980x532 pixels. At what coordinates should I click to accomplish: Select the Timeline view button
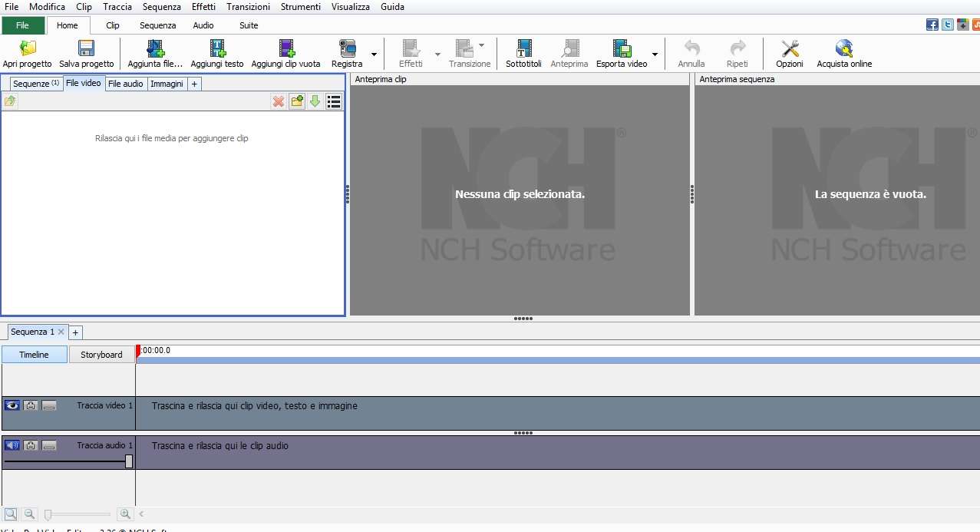point(34,355)
